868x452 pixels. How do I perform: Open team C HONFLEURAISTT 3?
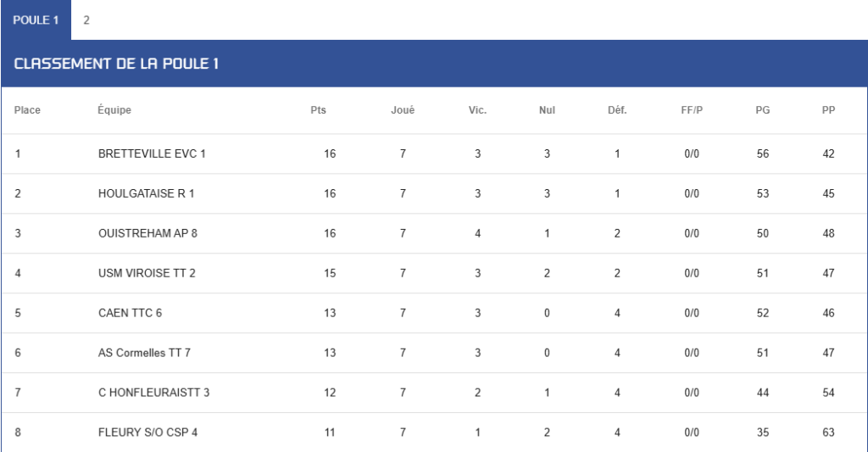[154, 393]
